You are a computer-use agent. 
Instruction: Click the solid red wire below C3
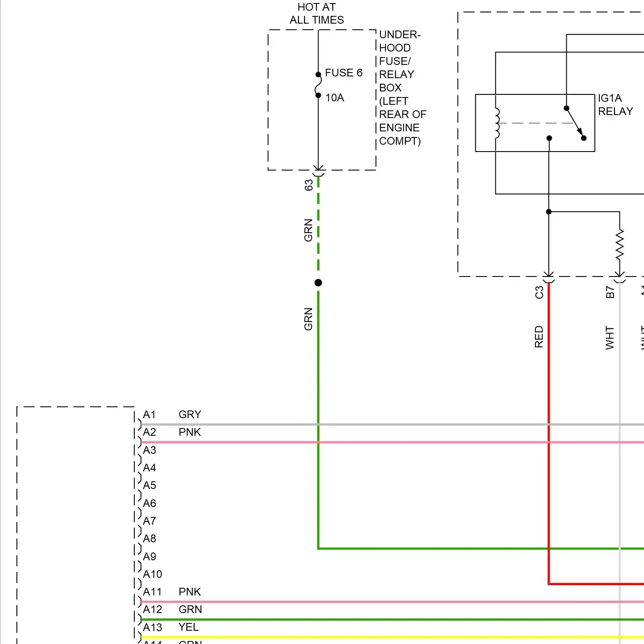(549, 434)
